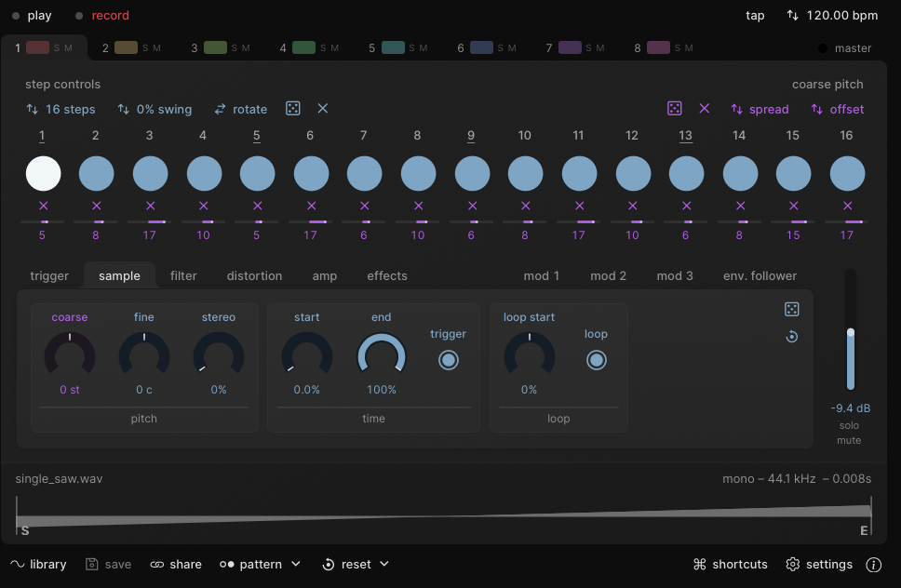Screen dimensions: 901x588
Task: Click the rotate arrows icon
Action: click(220, 109)
